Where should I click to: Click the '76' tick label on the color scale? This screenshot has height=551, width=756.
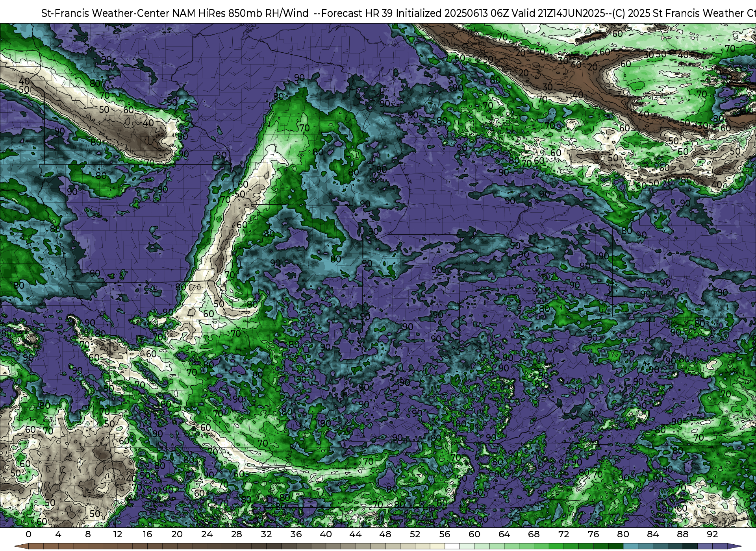pyautogui.click(x=593, y=534)
